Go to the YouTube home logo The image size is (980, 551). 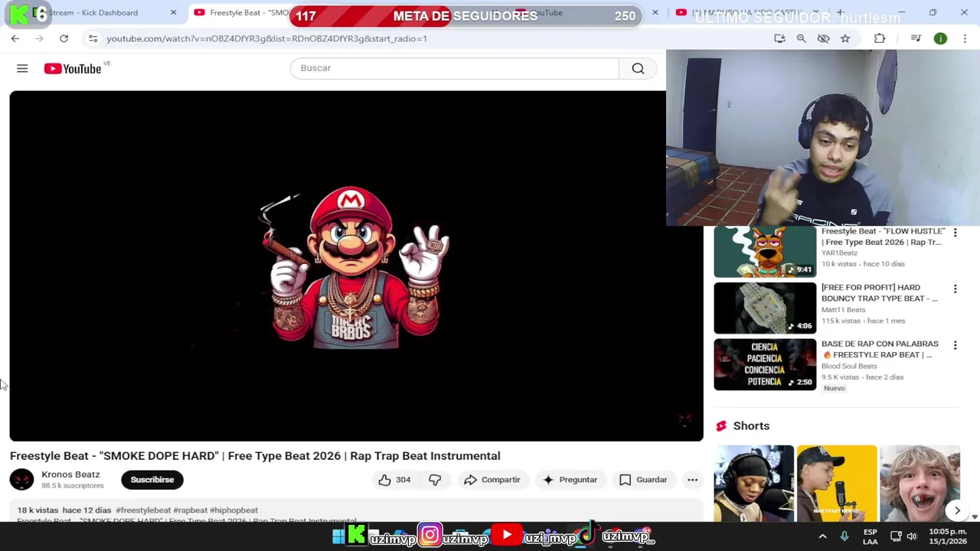73,69
